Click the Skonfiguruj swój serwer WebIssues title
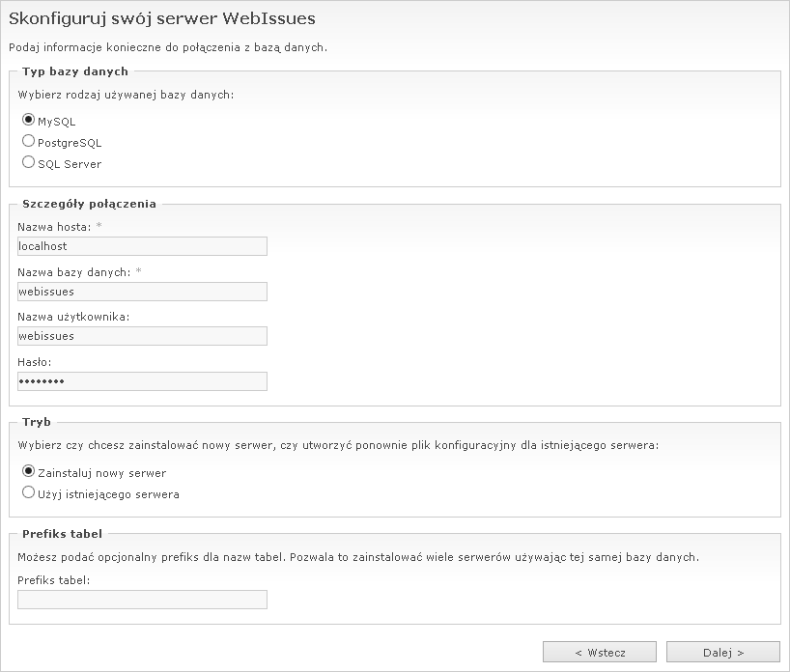790x672 pixels. pyautogui.click(x=161, y=18)
